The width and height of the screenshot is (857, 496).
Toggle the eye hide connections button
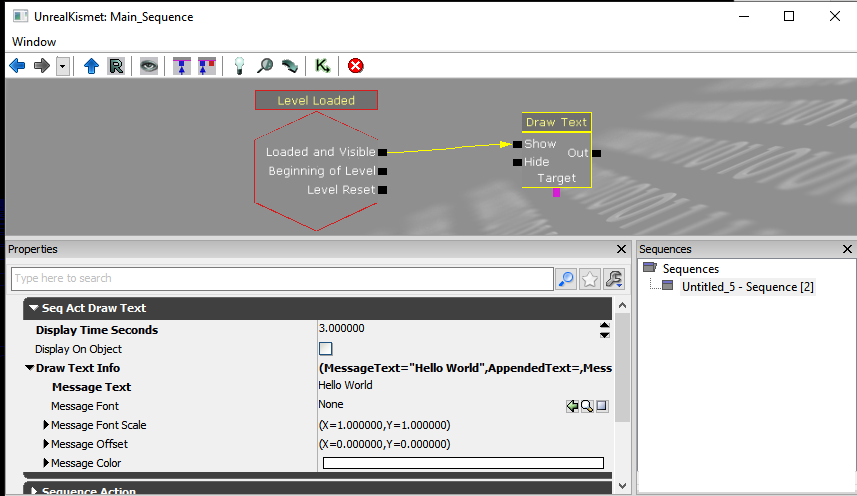coord(149,66)
